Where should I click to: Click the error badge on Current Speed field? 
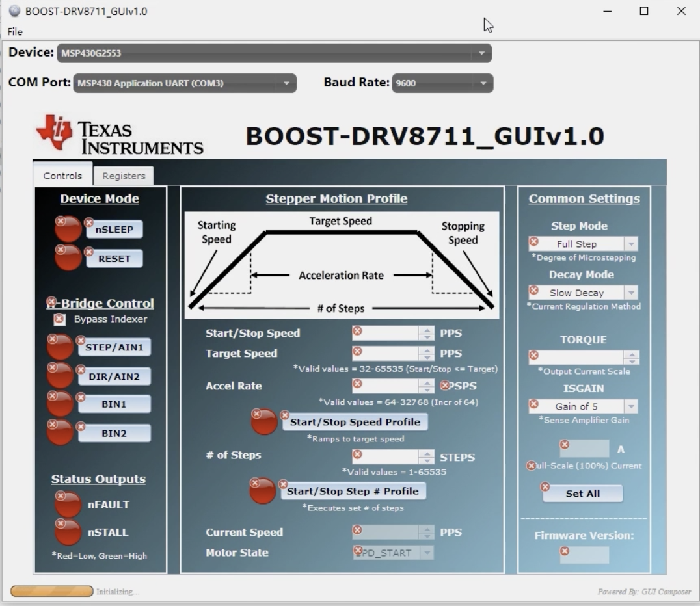357,530
